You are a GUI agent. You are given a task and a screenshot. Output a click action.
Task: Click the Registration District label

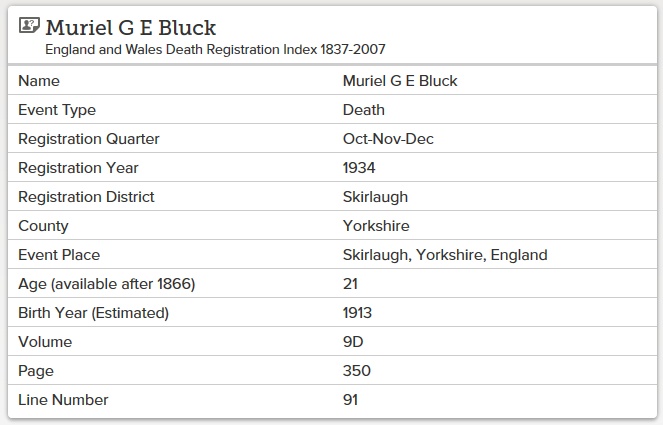[x=86, y=197]
